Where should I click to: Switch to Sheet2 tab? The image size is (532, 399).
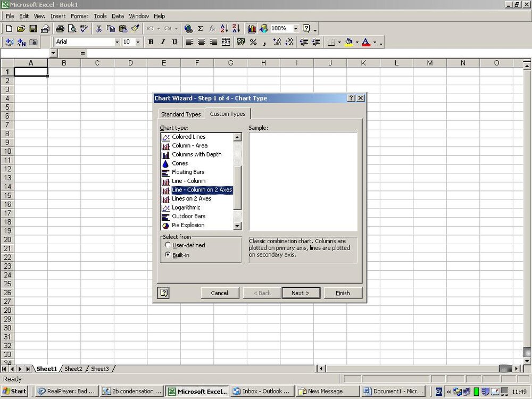[73, 369]
